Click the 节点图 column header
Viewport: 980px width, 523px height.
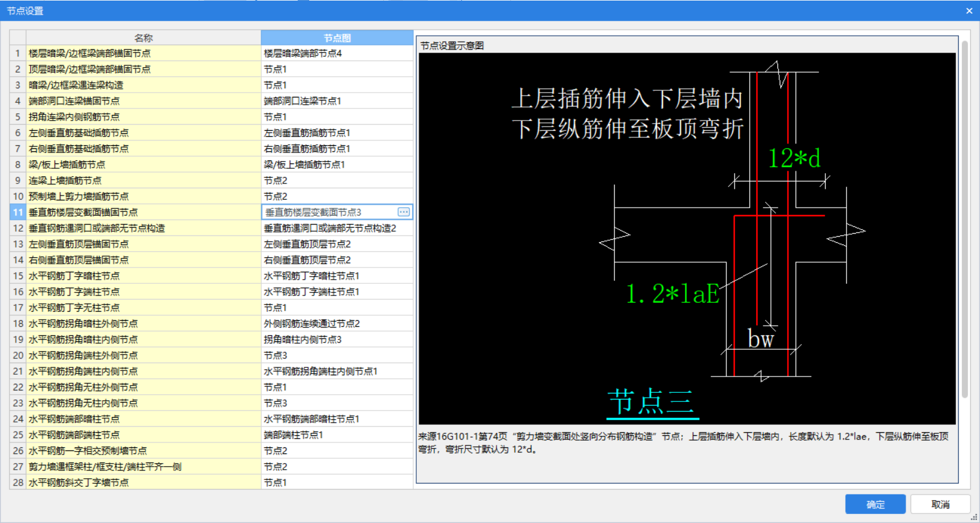tap(337, 38)
